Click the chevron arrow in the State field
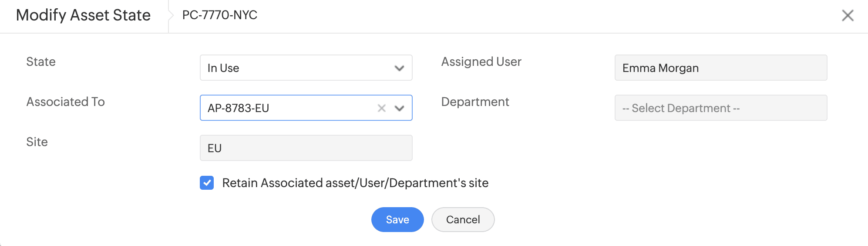This screenshot has height=246, width=868. click(x=399, y=68)
